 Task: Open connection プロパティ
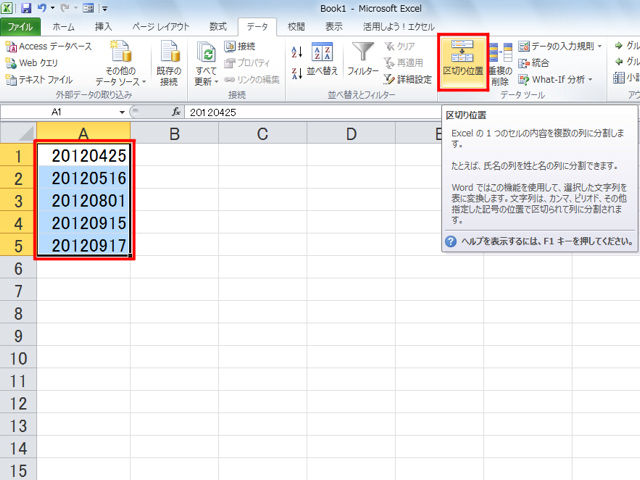point(247,63)
